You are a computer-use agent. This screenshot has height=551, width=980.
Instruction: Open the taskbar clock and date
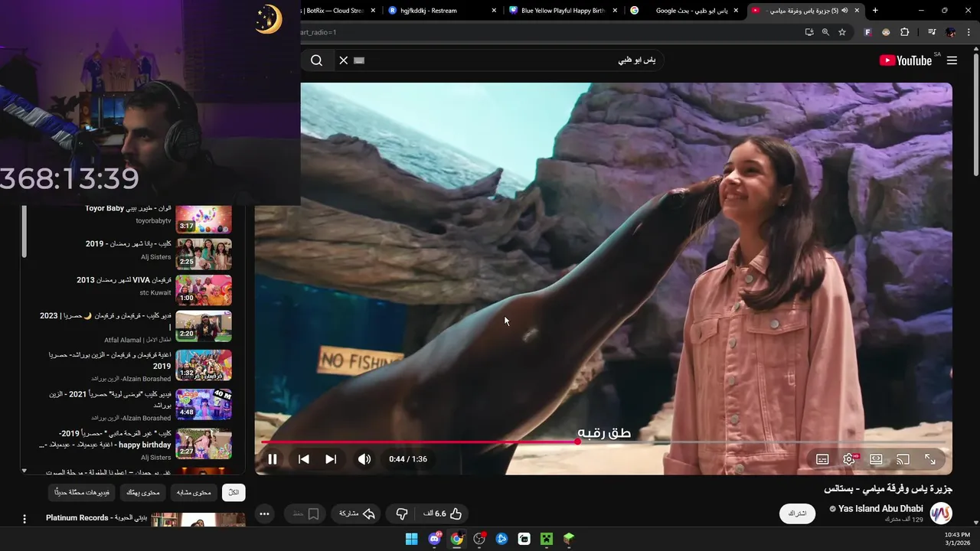pos(957,539)
